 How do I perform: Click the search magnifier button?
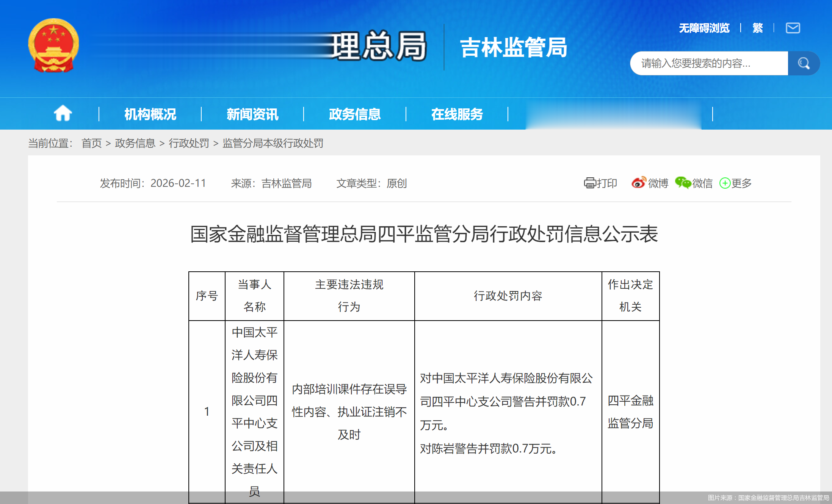click(x=803, y=63)
